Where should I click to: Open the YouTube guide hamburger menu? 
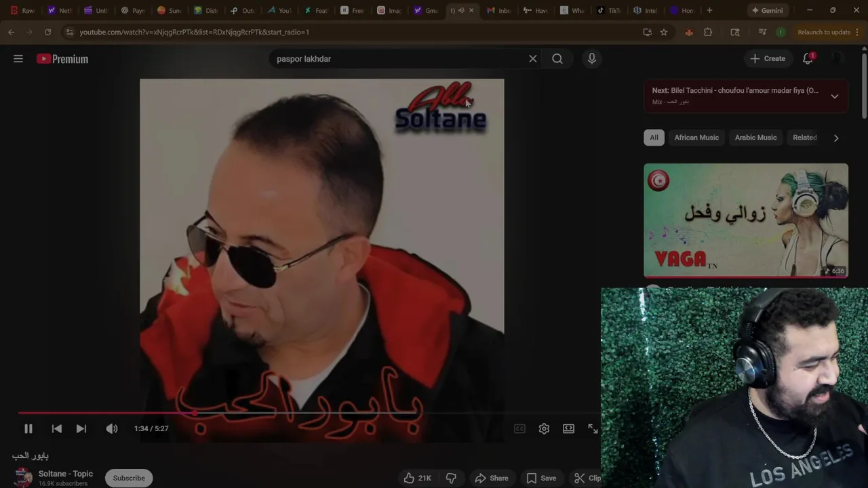[x=18, y=59]
